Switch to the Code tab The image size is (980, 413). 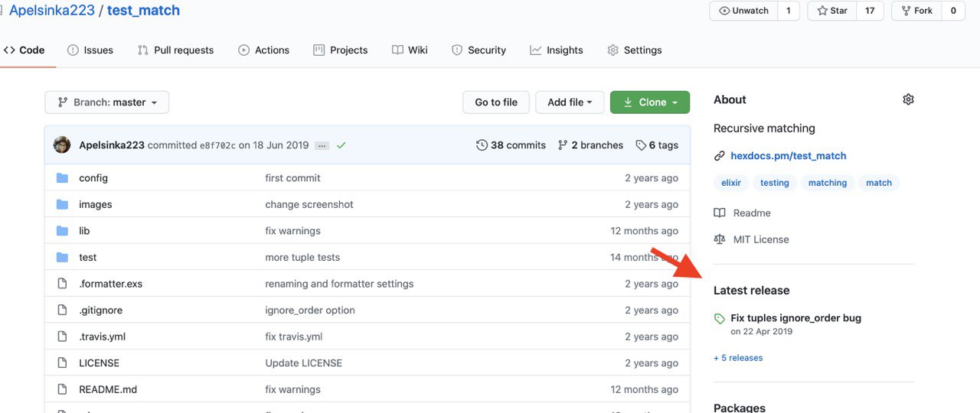24,50
